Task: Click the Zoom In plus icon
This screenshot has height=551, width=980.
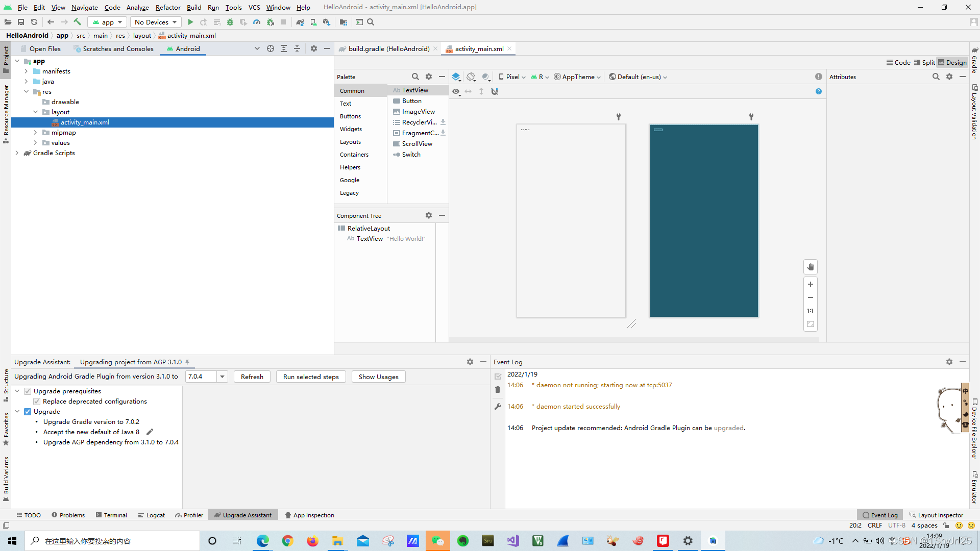Action: pyautogui.click(x=810, y=284)
